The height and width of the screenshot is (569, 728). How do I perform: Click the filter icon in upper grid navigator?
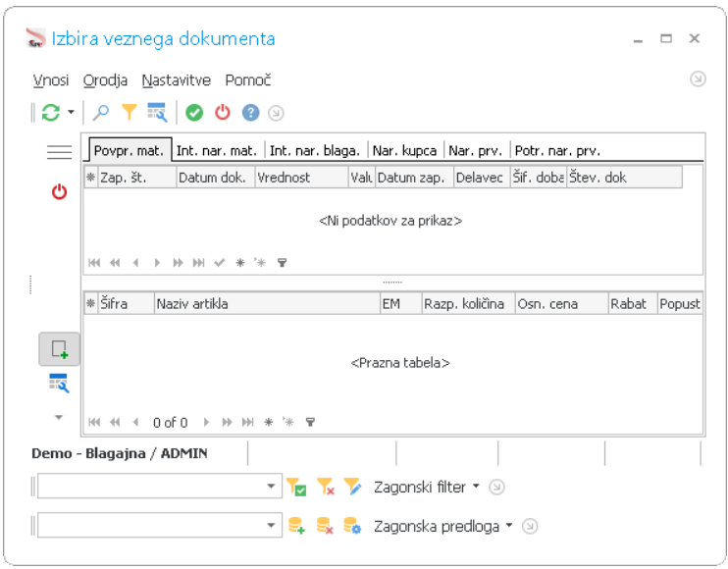tap(282, 263)
